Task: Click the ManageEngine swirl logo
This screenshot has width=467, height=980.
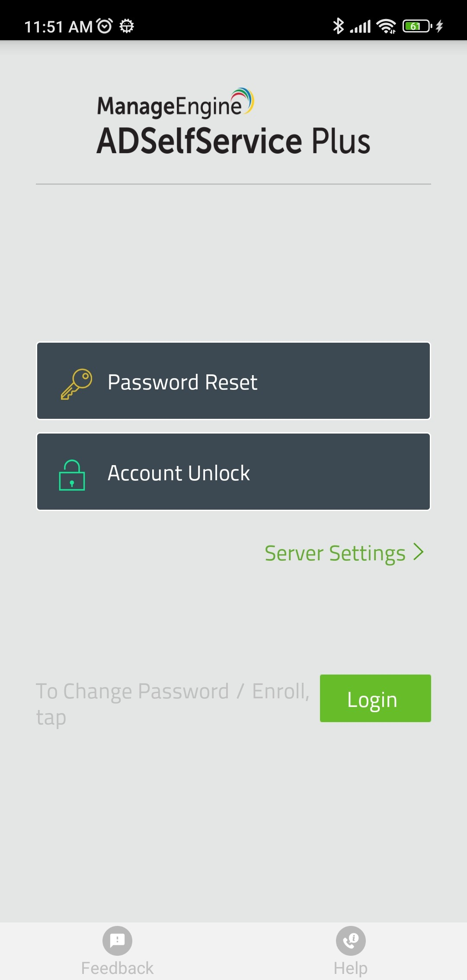Action: (x=244, y=100)
